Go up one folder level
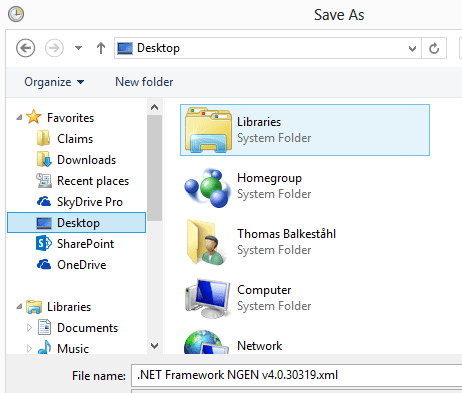The height and width of the screenshot is (393, 462). click(101, 48)
